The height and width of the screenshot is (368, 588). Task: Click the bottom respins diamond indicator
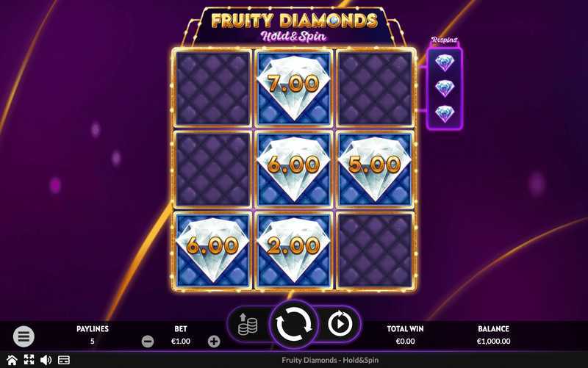pos(445,114)
